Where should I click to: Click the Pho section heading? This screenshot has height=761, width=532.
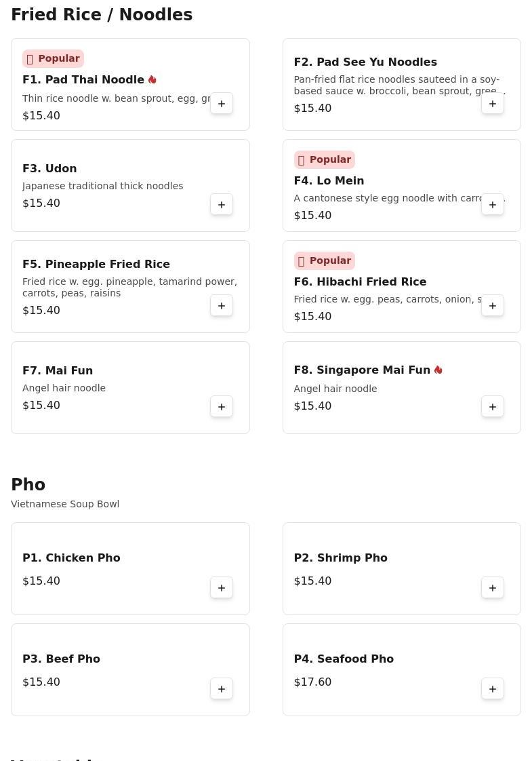28,485
